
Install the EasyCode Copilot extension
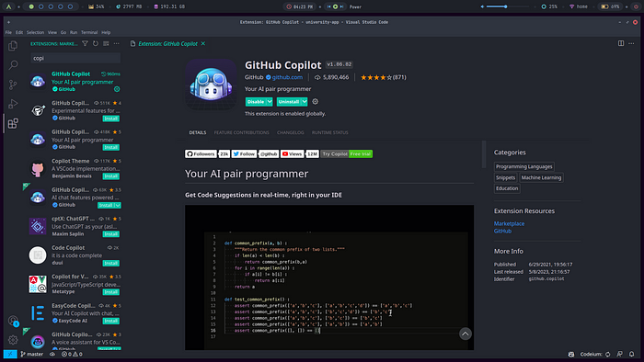(111, 321)
